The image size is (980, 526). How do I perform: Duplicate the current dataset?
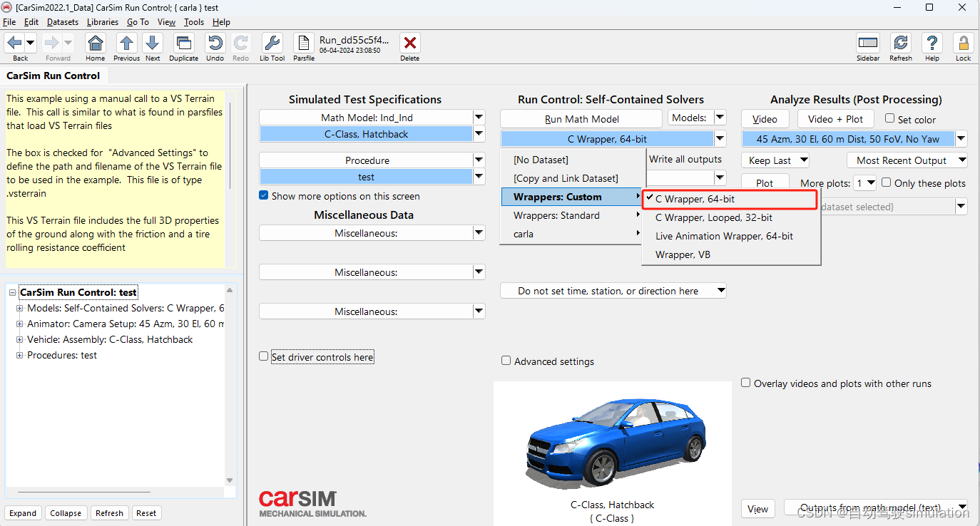click(183, 43)
